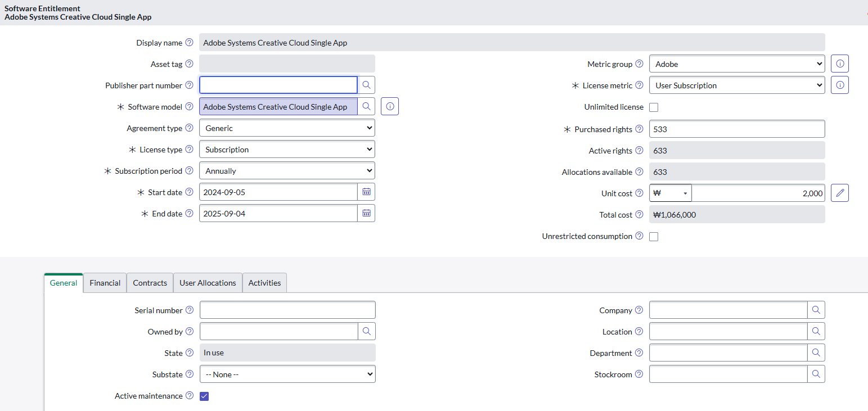Switch to the General tab
This screenshot has height=411, width=868.
(64, 283)
